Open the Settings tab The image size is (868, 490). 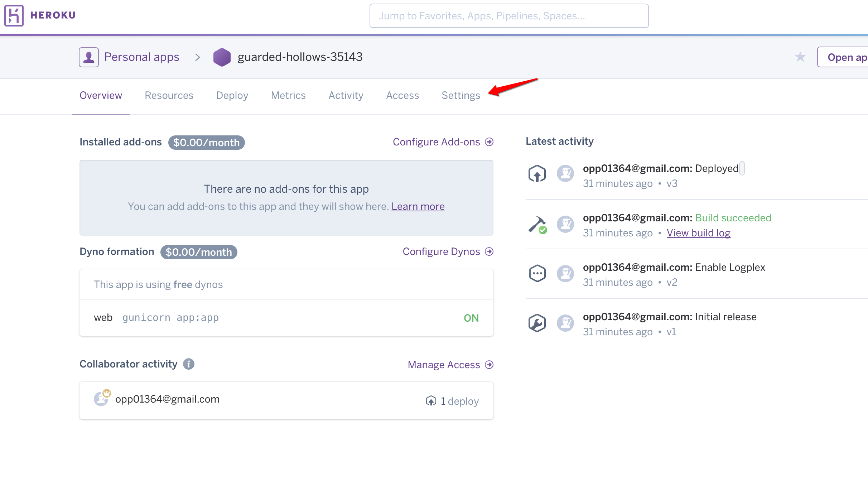click(460, 95)
